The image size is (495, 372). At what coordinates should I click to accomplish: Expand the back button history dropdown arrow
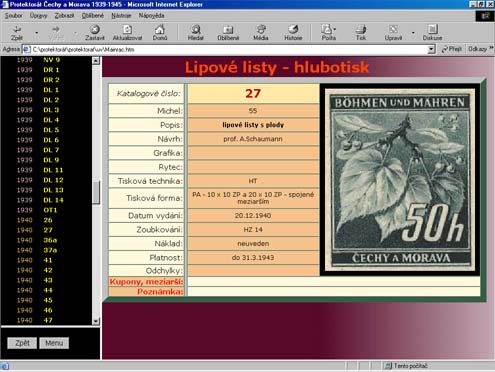[36, 33]
